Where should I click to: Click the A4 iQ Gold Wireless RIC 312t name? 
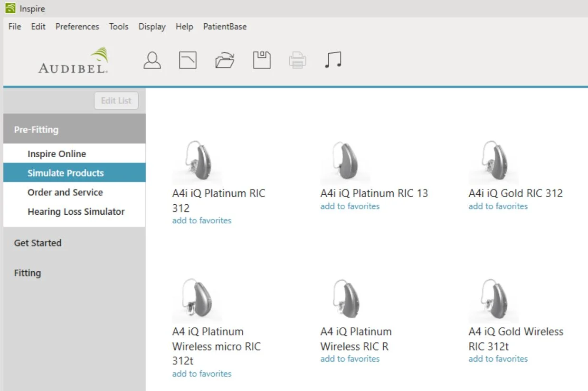516,339
